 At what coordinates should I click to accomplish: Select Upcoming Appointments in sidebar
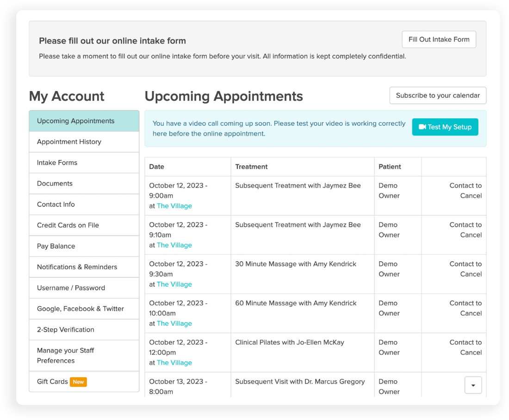(x=84, y=121)
